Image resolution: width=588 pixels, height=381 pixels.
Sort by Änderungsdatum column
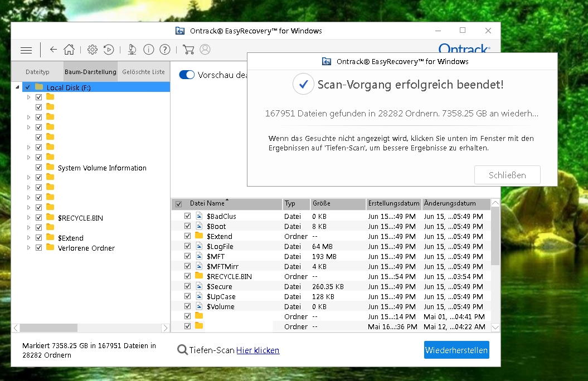pyautogui.click(x=456, y=204)
